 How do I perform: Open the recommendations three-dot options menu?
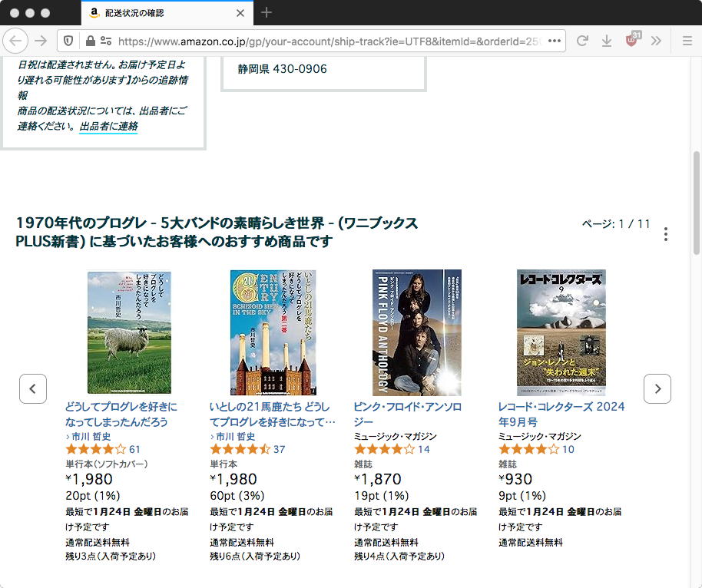(666, 234)
